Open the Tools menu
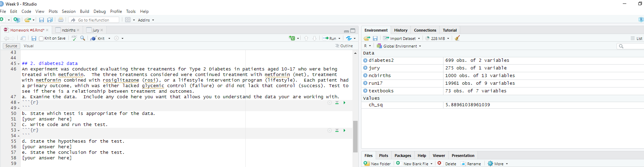 coord(131,11)
